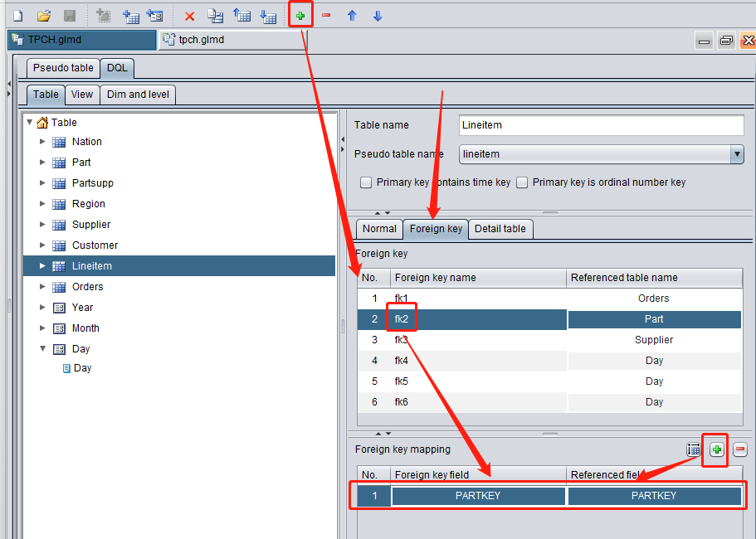Enable Primary key contains time key checkbox
The width and height of the screenshot is (756, 539).
click(366, 182)
